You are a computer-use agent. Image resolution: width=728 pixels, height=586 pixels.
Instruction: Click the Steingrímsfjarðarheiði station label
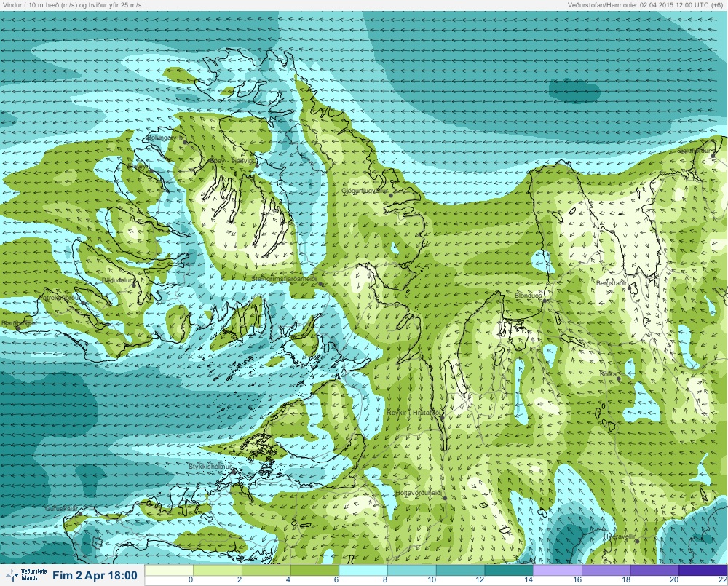[284, 279]
